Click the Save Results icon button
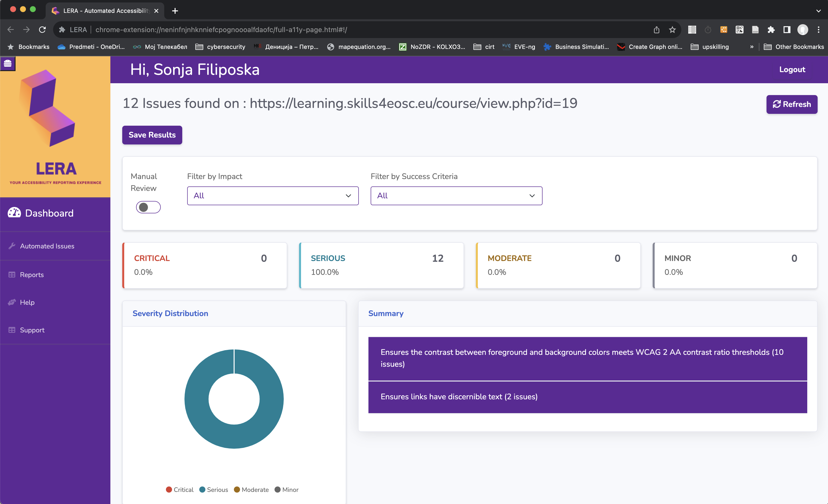The image size is (828, 504). [152, 134]
